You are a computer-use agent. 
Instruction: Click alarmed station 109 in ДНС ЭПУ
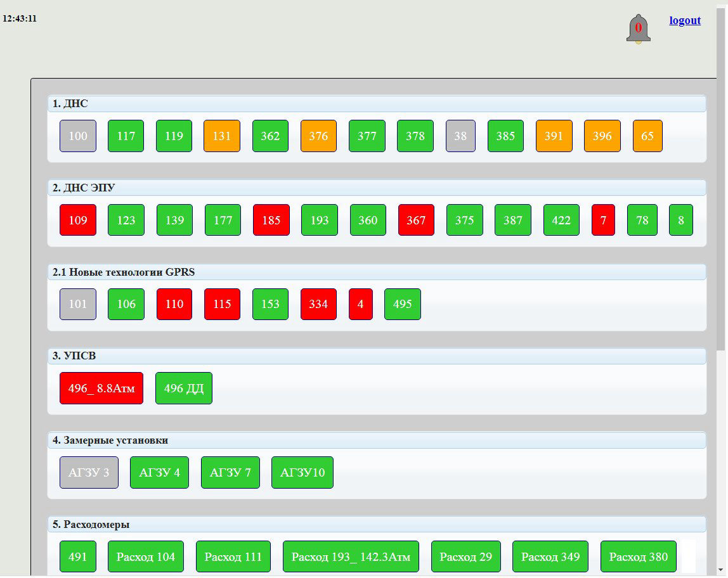(77, 220)
